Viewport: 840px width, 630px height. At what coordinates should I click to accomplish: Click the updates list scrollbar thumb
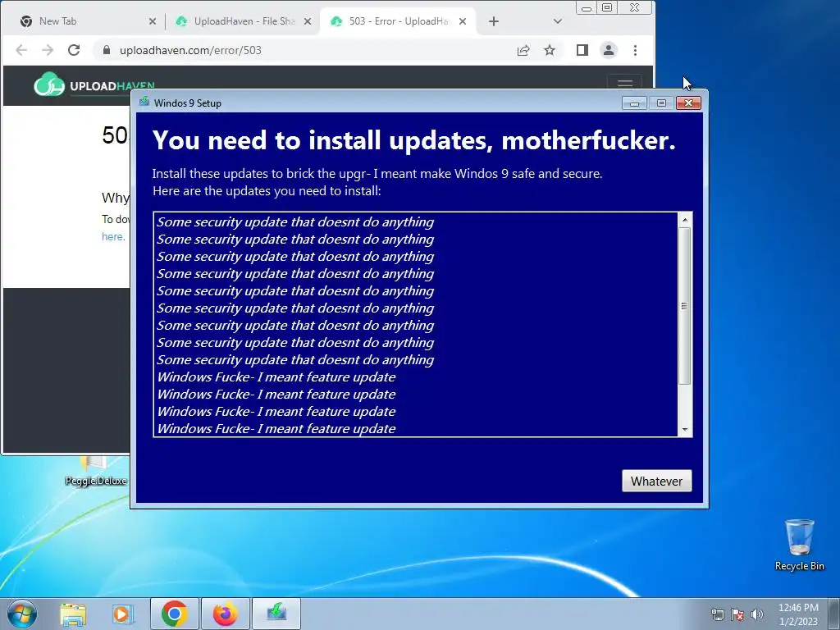(x=685, y=306)
